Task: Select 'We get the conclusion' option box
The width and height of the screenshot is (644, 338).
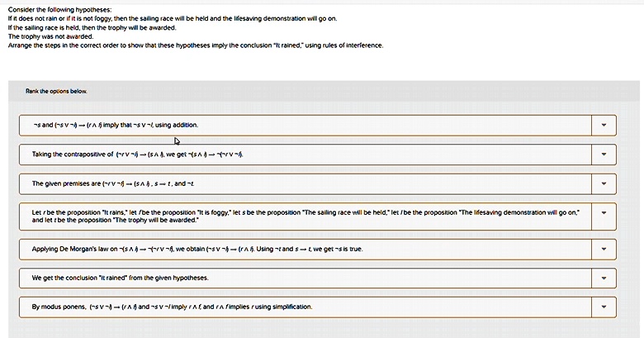Action: 305,278
